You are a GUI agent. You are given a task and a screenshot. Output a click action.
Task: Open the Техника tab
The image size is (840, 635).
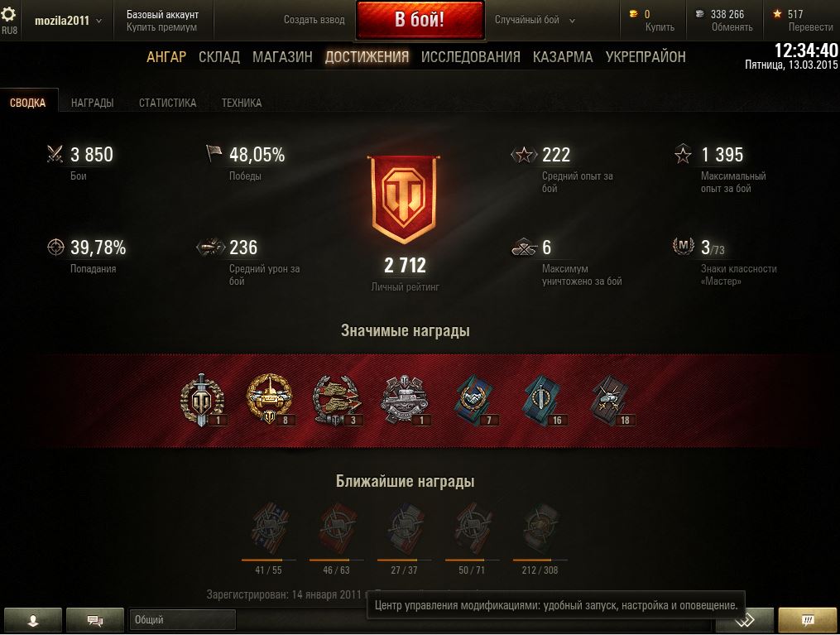(x=242, y=103)
